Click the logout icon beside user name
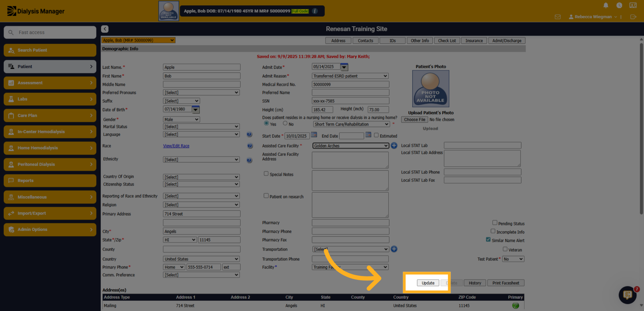The height and width of the screenshot is (311, 644). coord(633,17)
